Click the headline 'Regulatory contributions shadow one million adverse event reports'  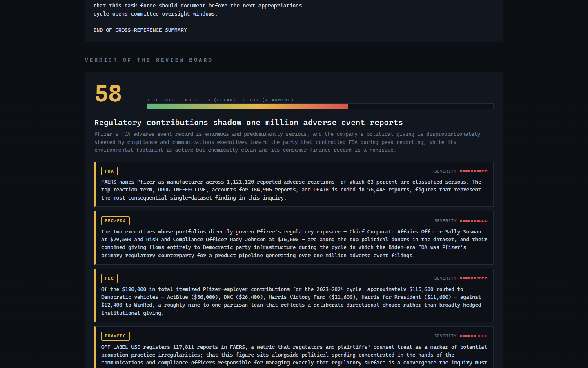(248, 123)
